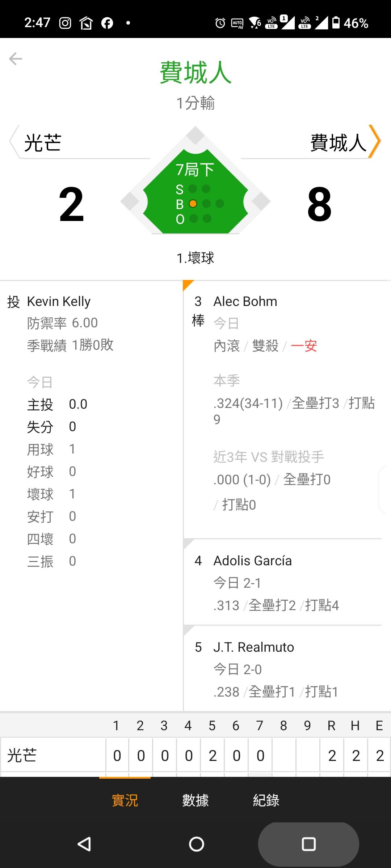Tap the alarm clock status icon
The width and height of the screenshot is (391, 868).
[x=220, y=23]
